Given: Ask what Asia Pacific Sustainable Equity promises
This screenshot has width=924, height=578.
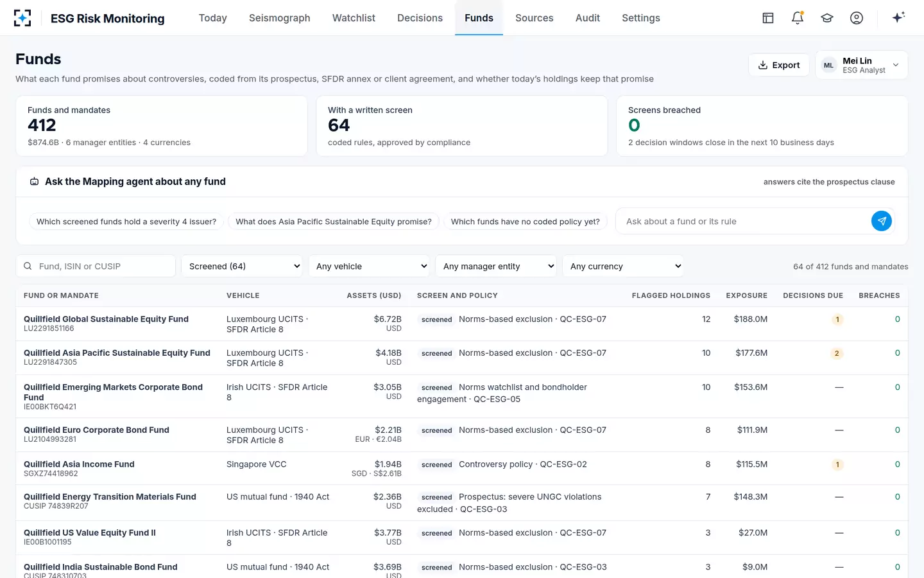Looking at the screenshot, I should pos(334,222).
